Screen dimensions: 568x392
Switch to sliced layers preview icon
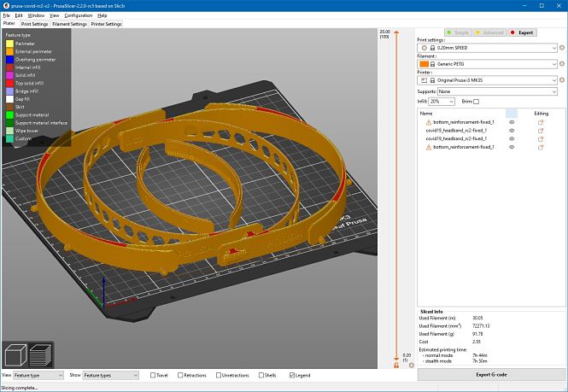pos(39,354)
